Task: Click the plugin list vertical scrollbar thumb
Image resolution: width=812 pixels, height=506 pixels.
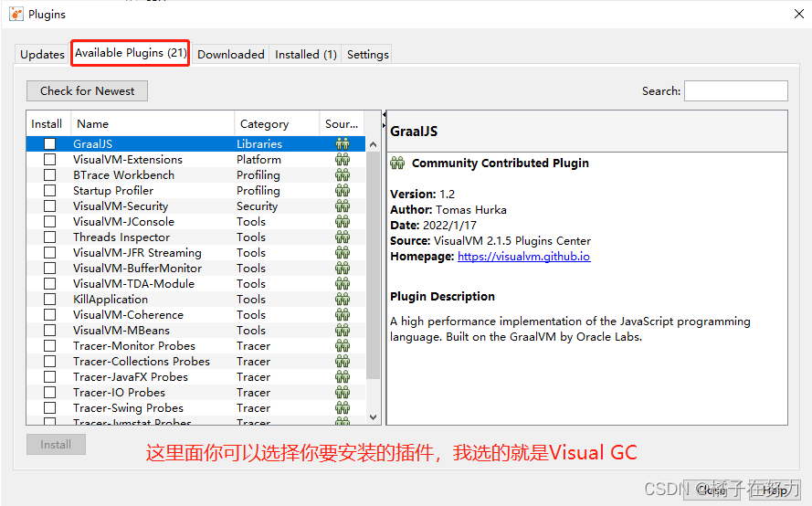Action: click(x=373, y=266)
